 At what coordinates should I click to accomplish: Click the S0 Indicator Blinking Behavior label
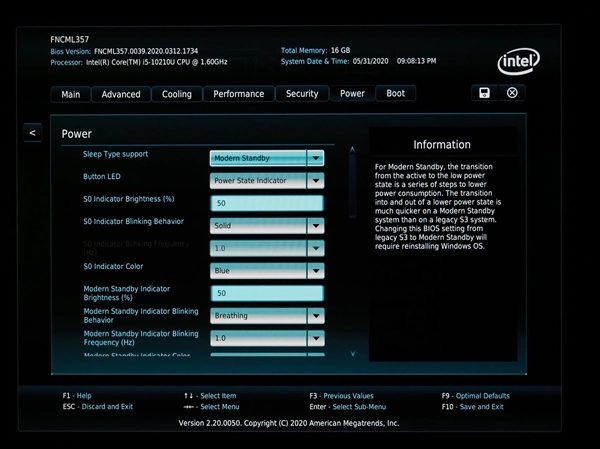(134, 221)
